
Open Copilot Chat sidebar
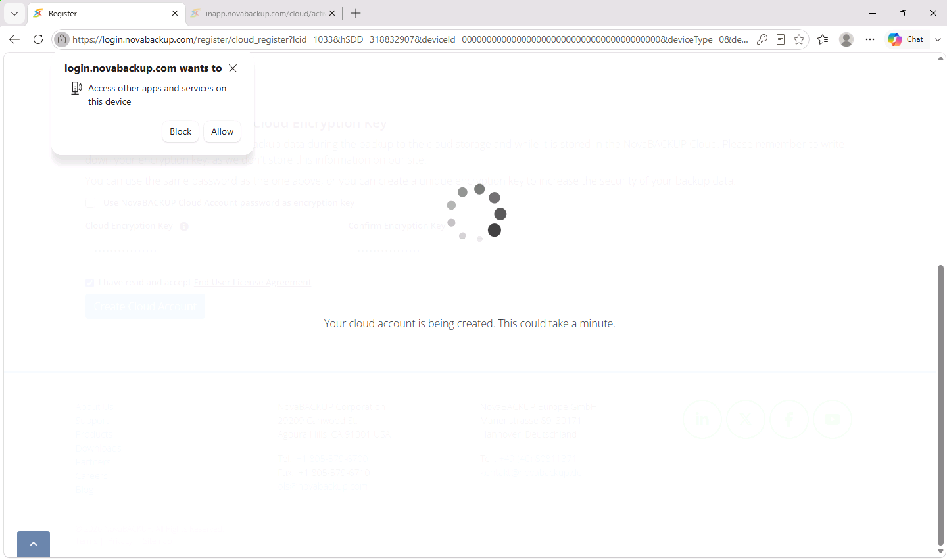906,39
